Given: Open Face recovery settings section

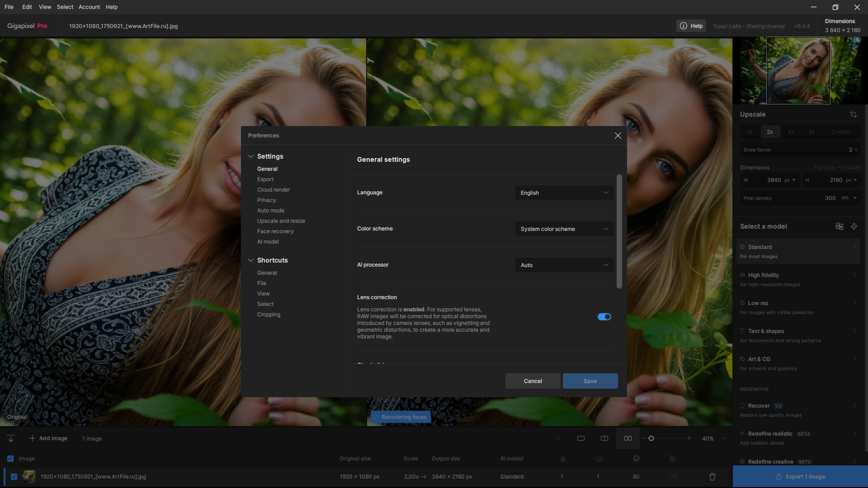Looking at the screenshot, I should (x=275, y=231).
